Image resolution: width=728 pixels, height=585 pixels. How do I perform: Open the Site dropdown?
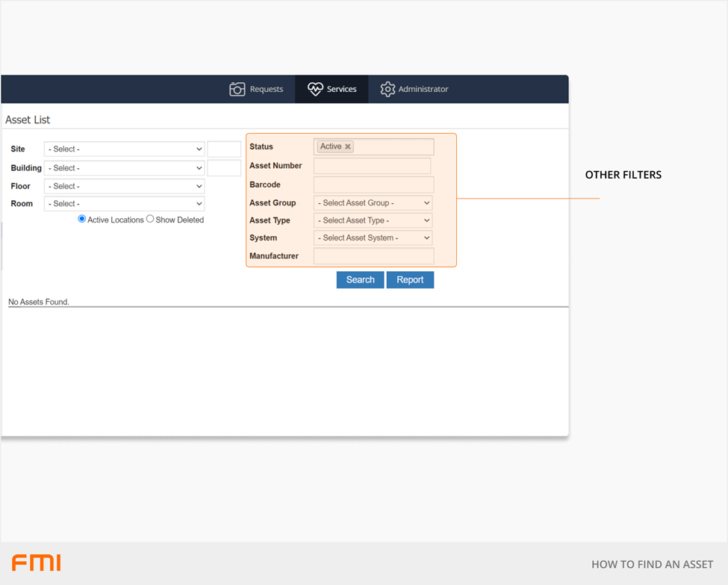[124, 149]
